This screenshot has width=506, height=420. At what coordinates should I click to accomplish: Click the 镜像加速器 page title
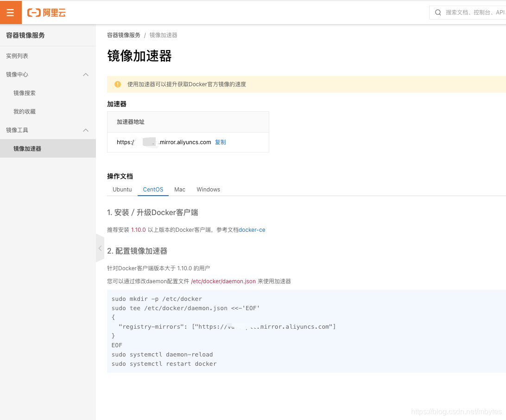click(x=139, y=56)
